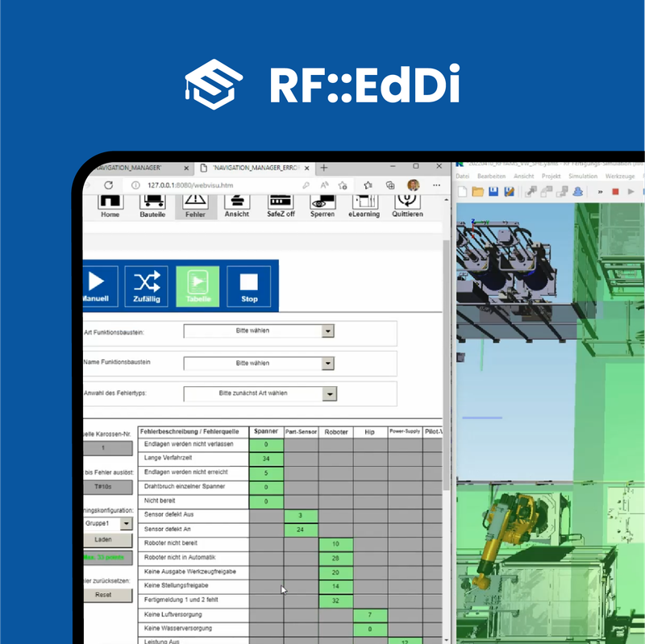The height and width of the screenshot is (644, 645).
Task: Expand toolbar overflow chevron in simulation window
Action: 600,192
